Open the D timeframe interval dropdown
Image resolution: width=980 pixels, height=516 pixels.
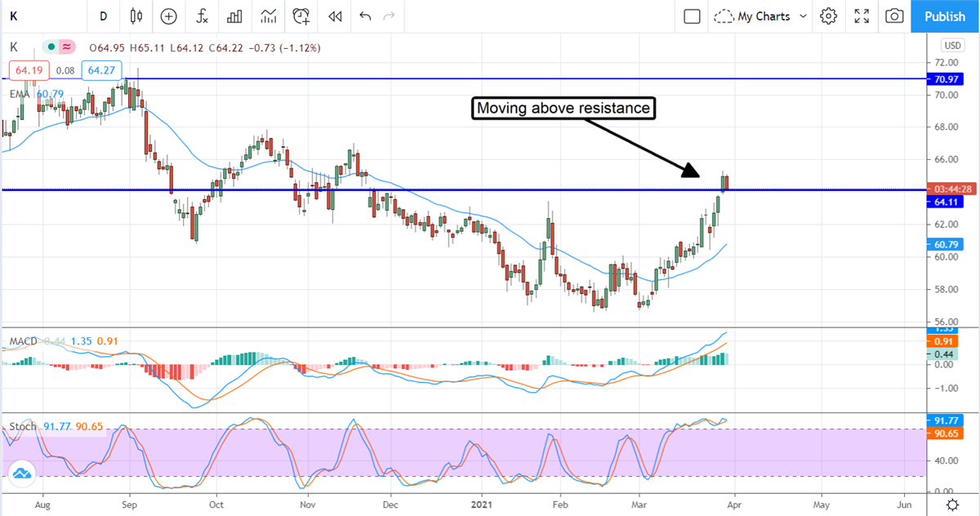(103, 16)
